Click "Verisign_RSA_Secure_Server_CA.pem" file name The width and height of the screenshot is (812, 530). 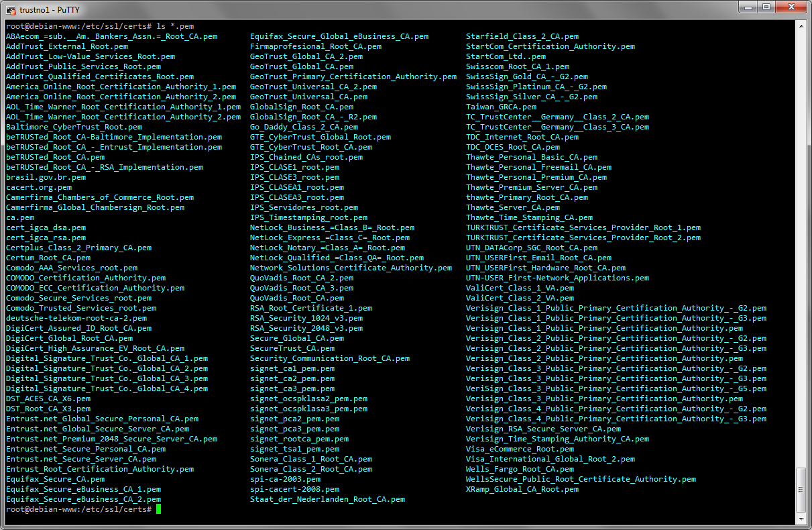coord(544,429)
